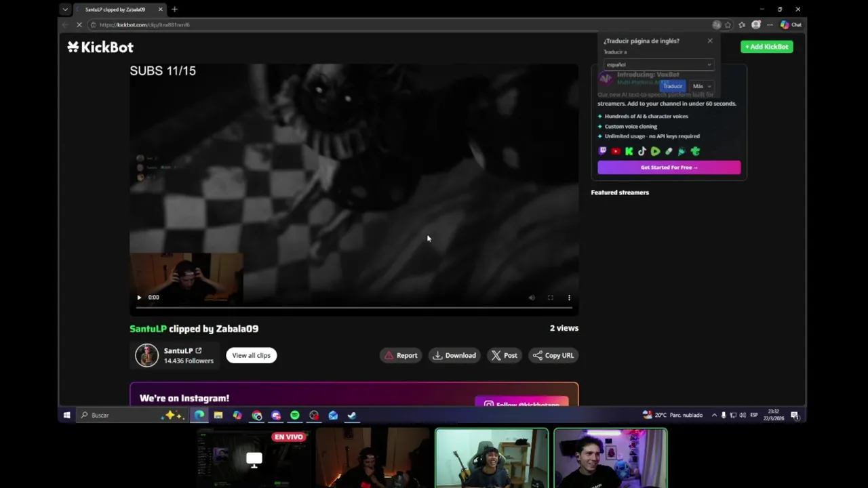Click the Add KickBot button
The width and height of the screenshot is (868, 488).
(767, 47)
